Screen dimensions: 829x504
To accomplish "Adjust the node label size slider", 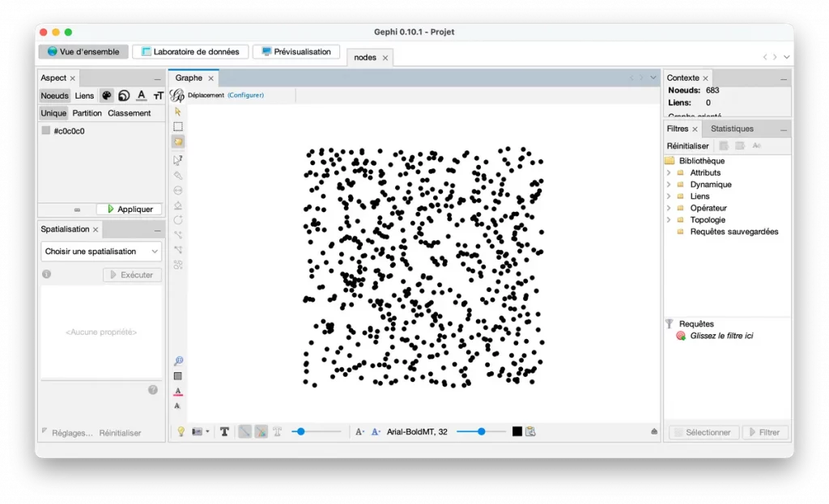I will [x=483, y=431].
